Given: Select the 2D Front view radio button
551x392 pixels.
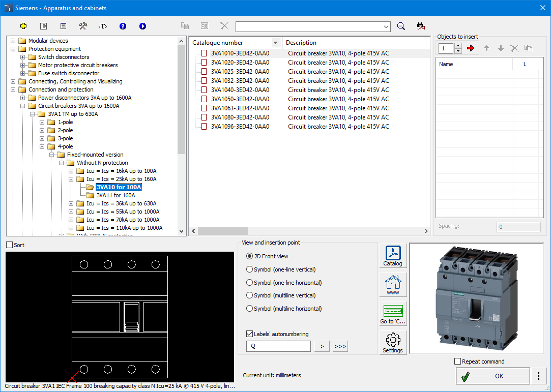Looking at the screenshot, I should pos(249,256).
